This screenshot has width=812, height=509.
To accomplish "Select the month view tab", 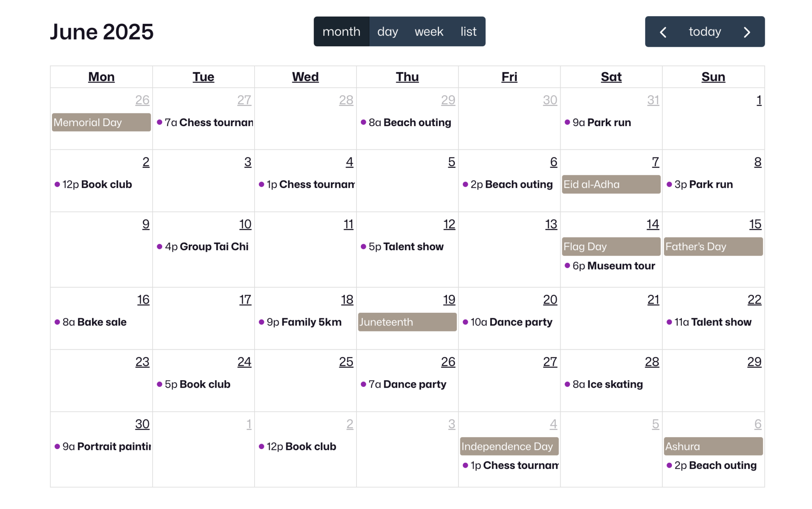I will [341, 32].
